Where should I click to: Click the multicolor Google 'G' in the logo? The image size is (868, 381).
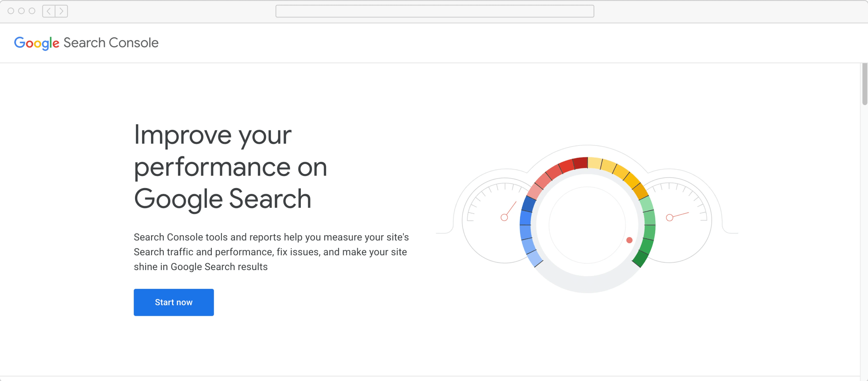click(19, 43)
